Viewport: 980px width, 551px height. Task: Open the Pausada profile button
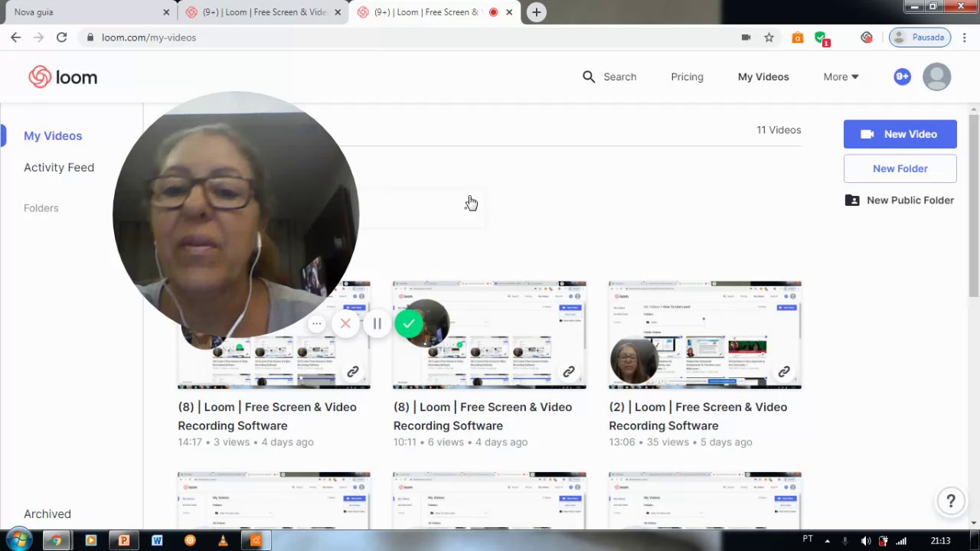coord(920,37)
